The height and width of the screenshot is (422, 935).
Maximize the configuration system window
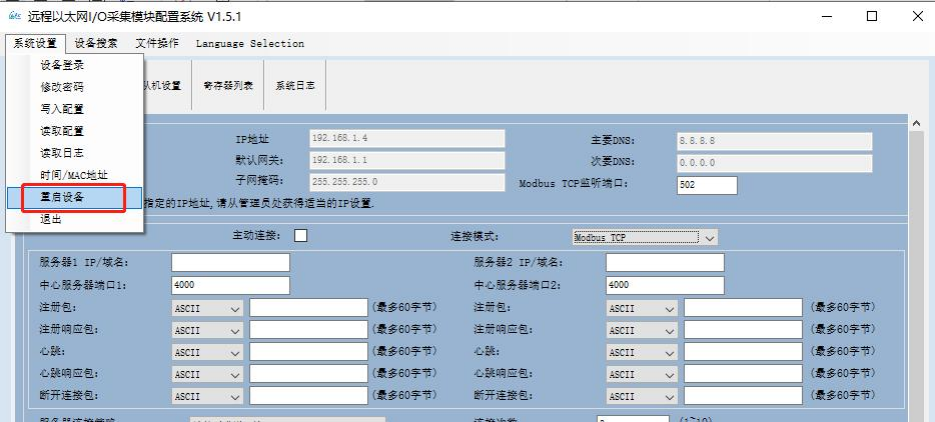point(872,17)
